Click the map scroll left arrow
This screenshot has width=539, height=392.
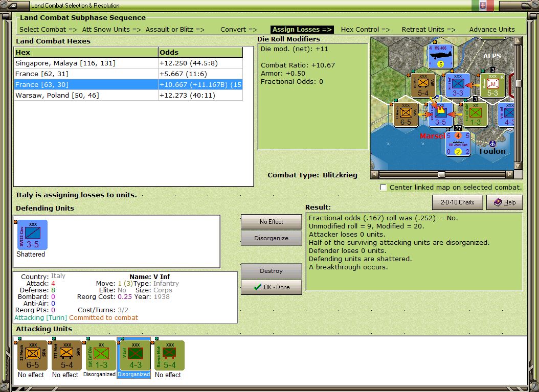375,174
